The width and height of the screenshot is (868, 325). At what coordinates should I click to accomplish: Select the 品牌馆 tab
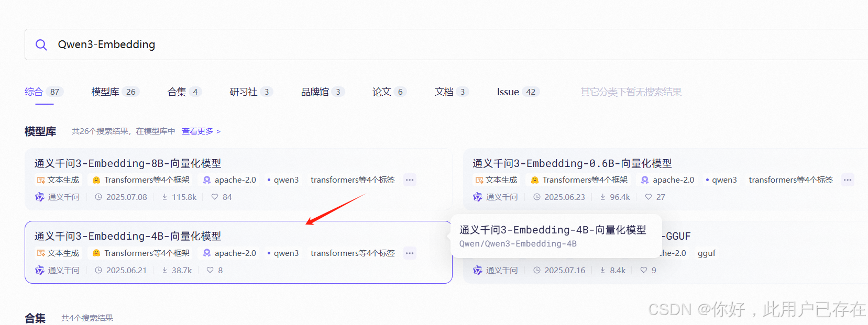[x=323, y=92]
